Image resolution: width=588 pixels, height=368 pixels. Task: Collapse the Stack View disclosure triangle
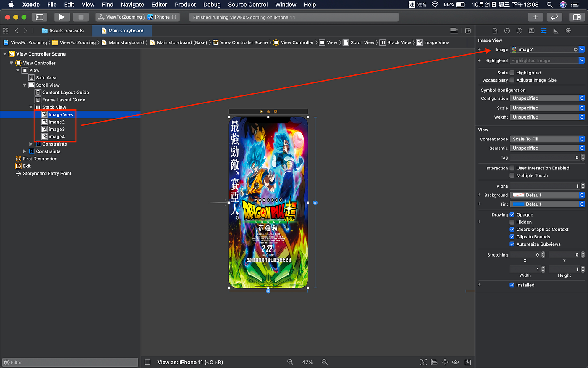[x=31, y=107]
